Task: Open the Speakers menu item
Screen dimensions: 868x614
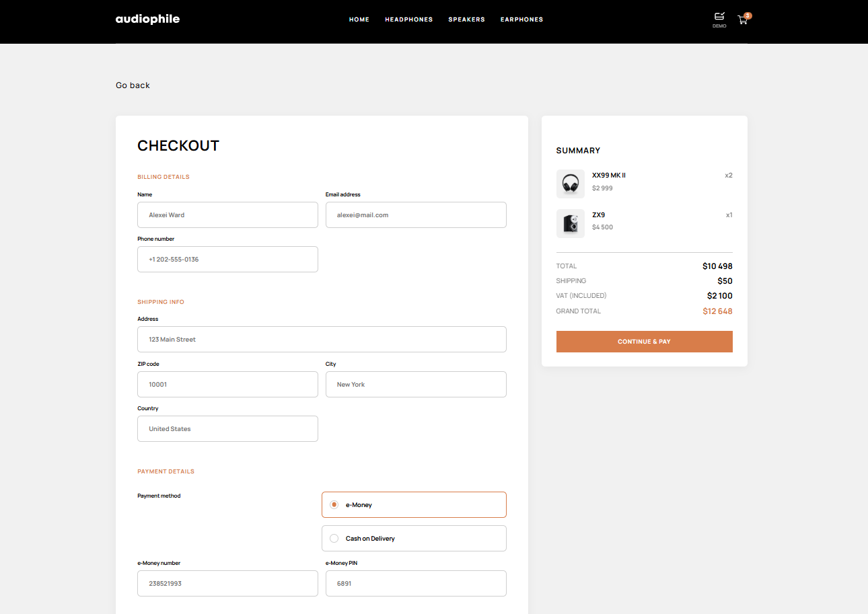Action: tap(467, 20)
